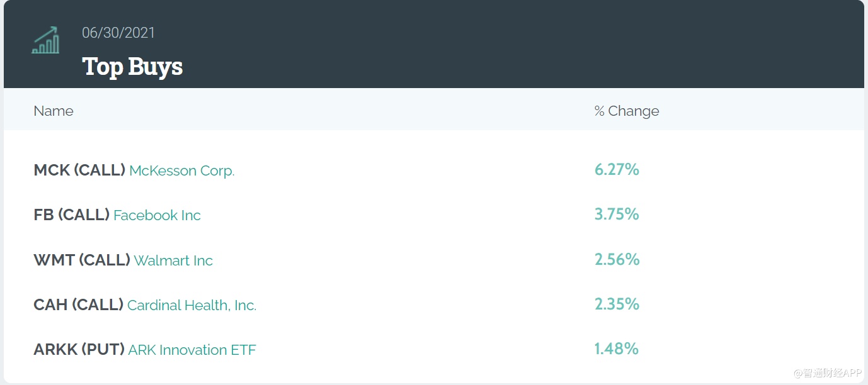Open the Walmart Inc company link
The image size is (868, 385).
173,260
